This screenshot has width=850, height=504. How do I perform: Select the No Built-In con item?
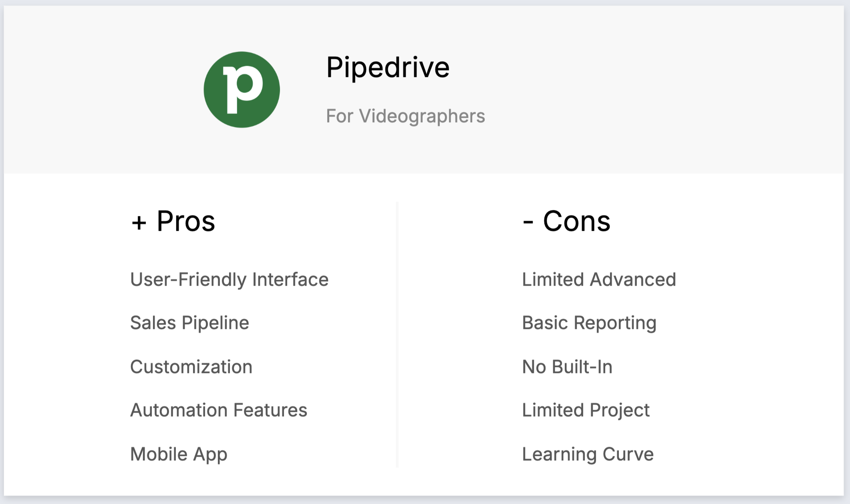click(x=567, y=367)
